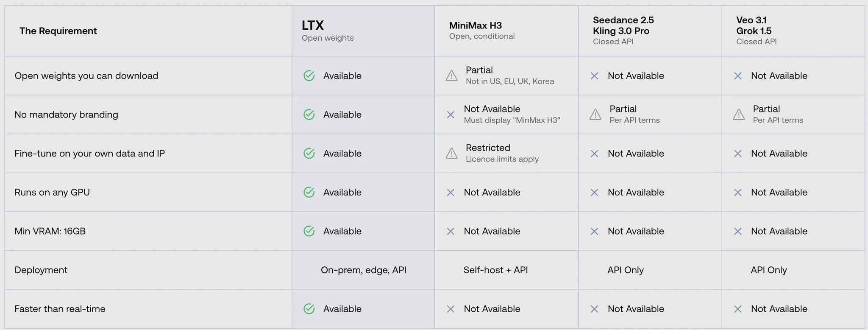Click warning triangle beside MiniMax Partial open weights

coord(452,76)
